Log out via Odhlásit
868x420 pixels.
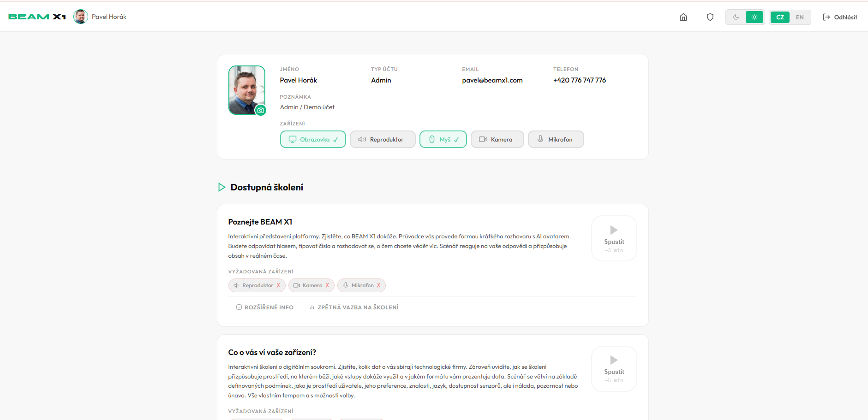(x=840, y=17)
